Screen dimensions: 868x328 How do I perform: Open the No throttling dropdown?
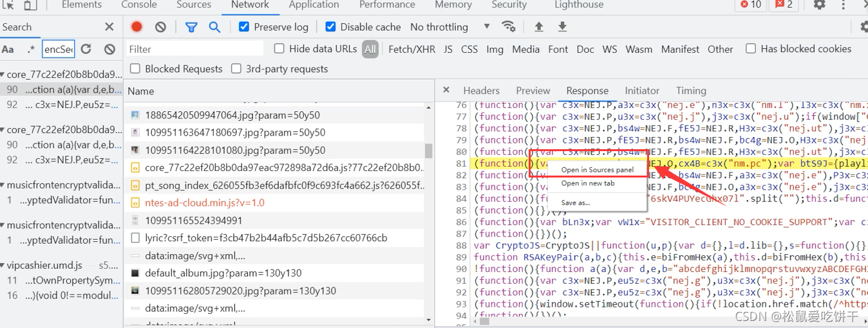click(x=450, y=27)
